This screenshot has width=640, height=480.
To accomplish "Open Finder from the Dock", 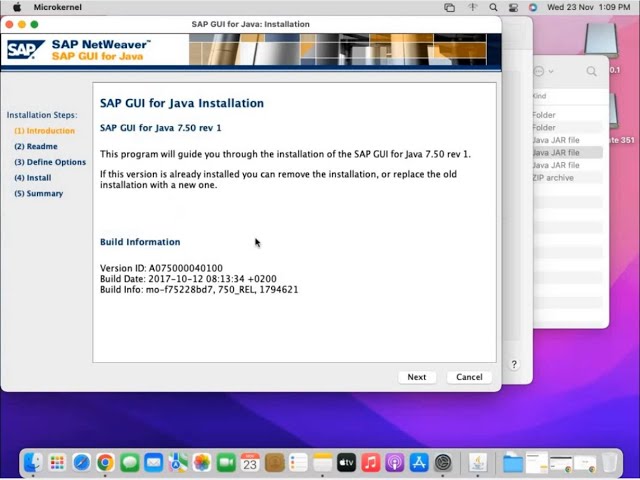I will [x=33, y=463].
